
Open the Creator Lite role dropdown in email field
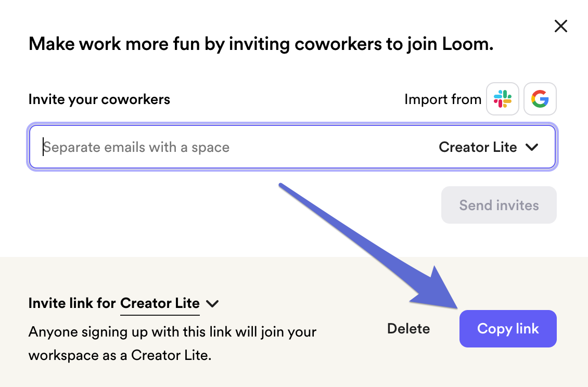pyautogui.click(x=489, y=147)
